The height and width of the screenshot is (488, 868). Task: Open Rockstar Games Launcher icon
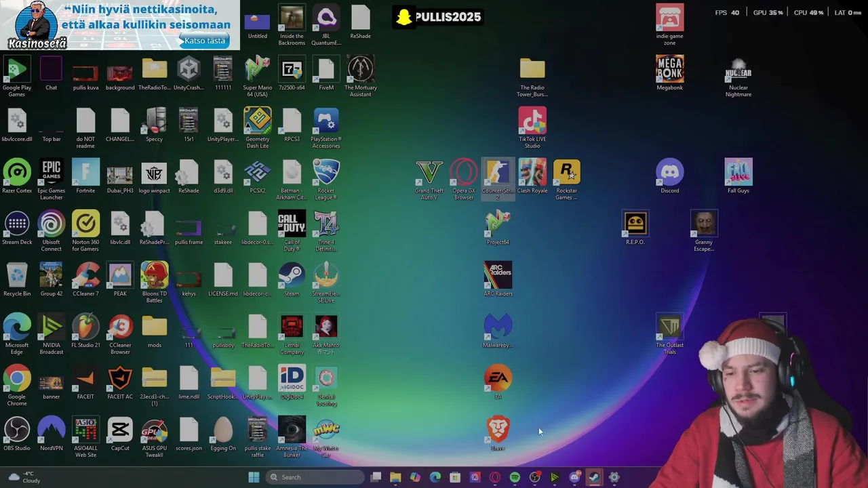coord(567,179)
